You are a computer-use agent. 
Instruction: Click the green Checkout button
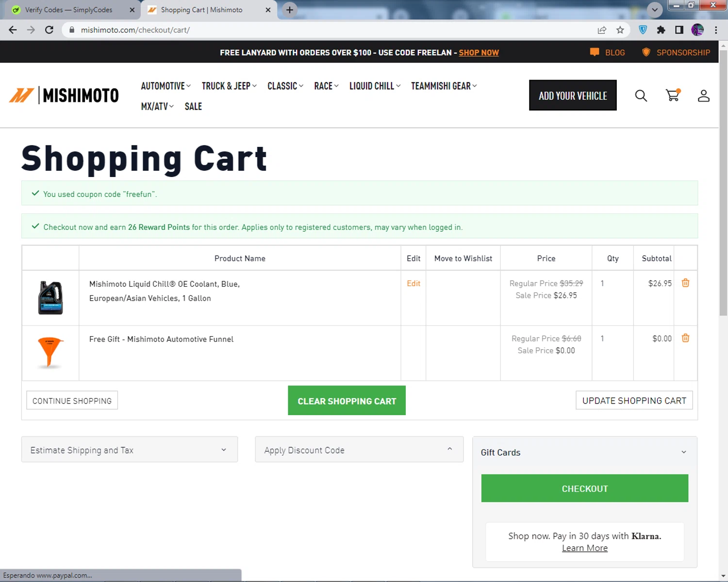(585, 488)
